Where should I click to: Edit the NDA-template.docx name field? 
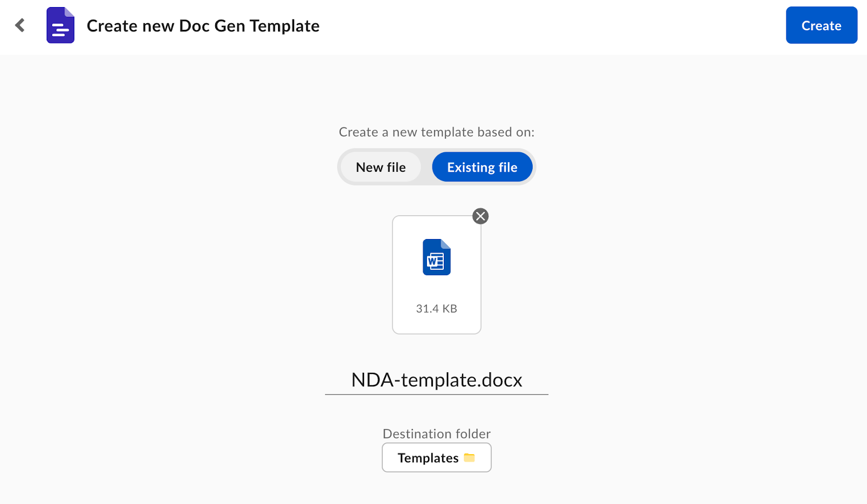436,380
